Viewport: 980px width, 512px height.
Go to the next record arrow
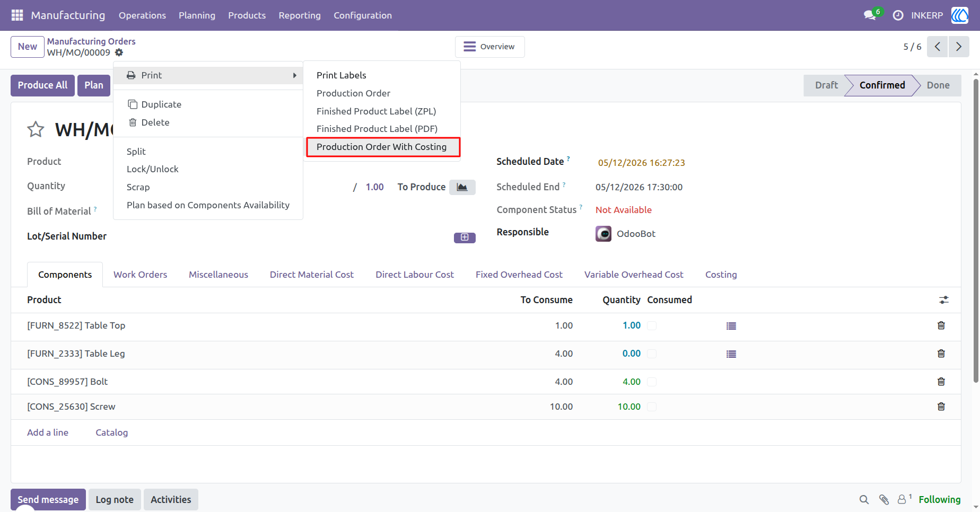(959, 47)
